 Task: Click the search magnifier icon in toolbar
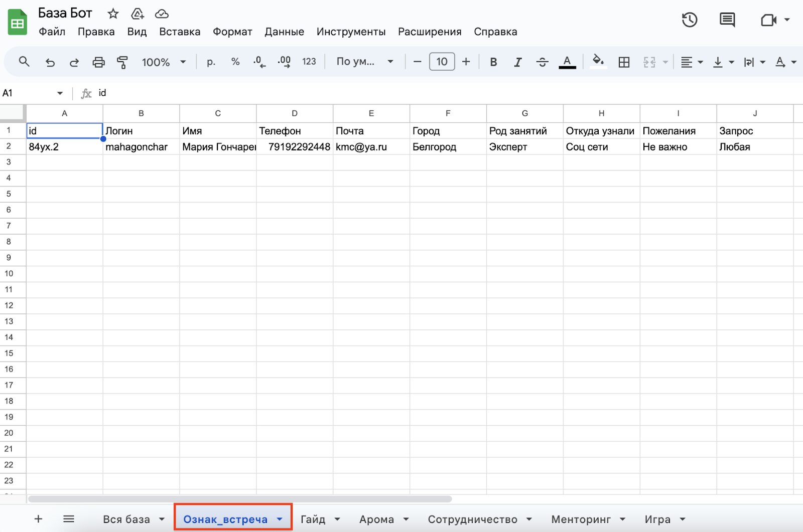(x=24, y=62)
